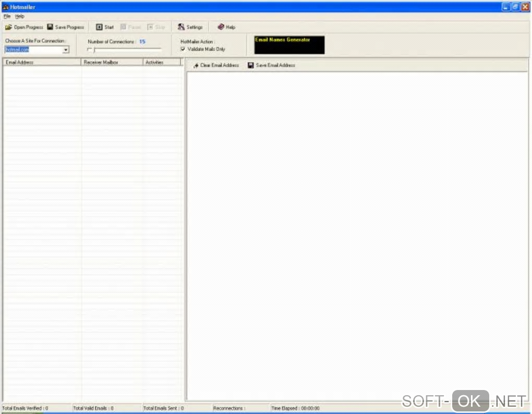532x414 pixels.
Task: Click the Activities column header
Action: tap(162, 62)
